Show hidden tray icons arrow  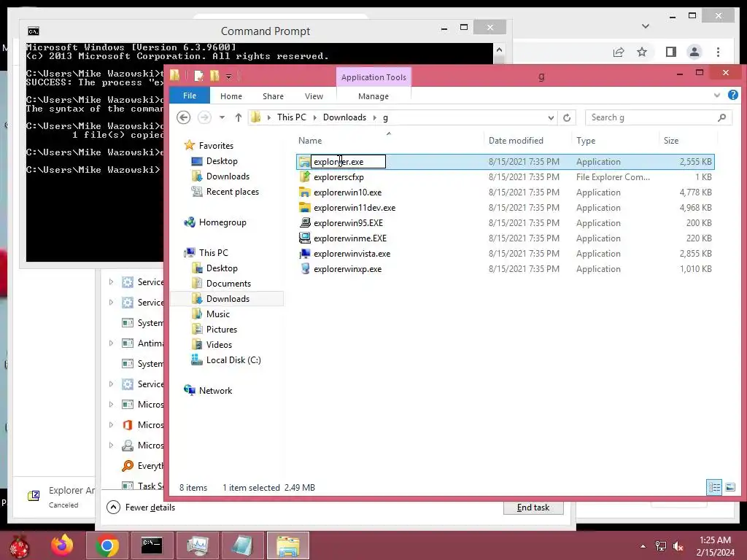[643, 546]
